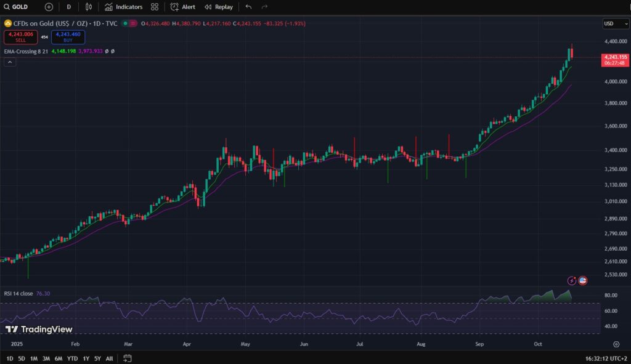Viewport: 631px width, 364px height.
Task: Open the D timeframe interval selector
Action: [69, 7]
